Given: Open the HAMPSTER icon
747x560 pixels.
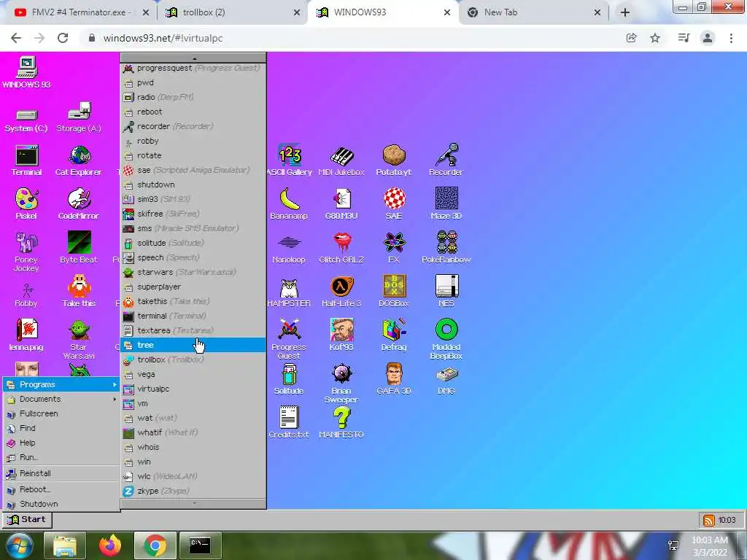Looking at the screenshot, I should [289, 292].
